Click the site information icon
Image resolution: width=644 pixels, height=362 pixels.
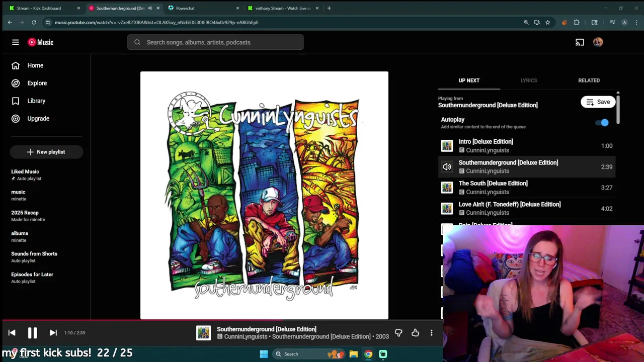click(48, 22)
